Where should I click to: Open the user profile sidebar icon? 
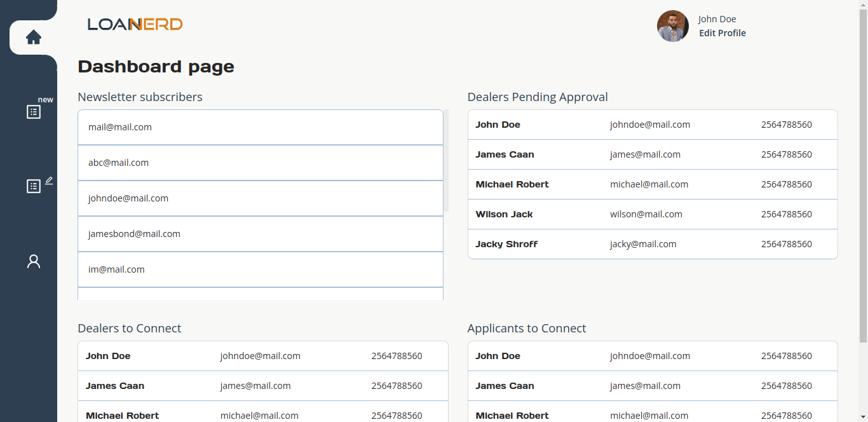(34, 261)
